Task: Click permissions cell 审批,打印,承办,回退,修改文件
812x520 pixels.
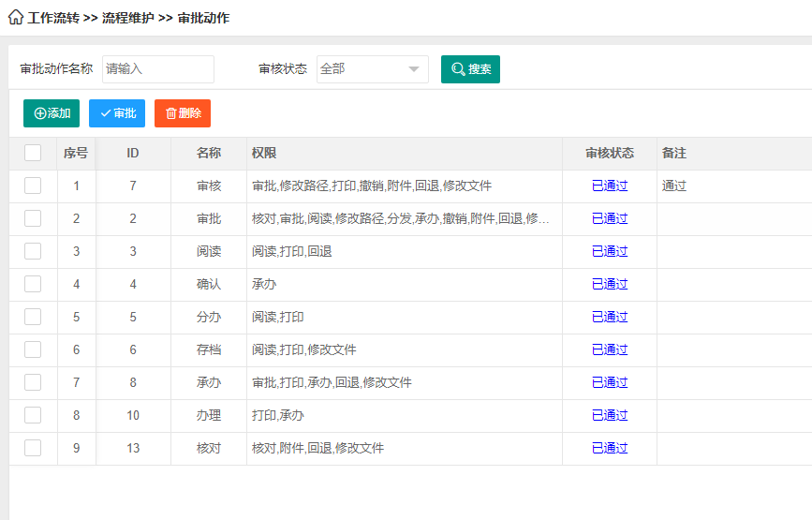Action: [405, 382]
